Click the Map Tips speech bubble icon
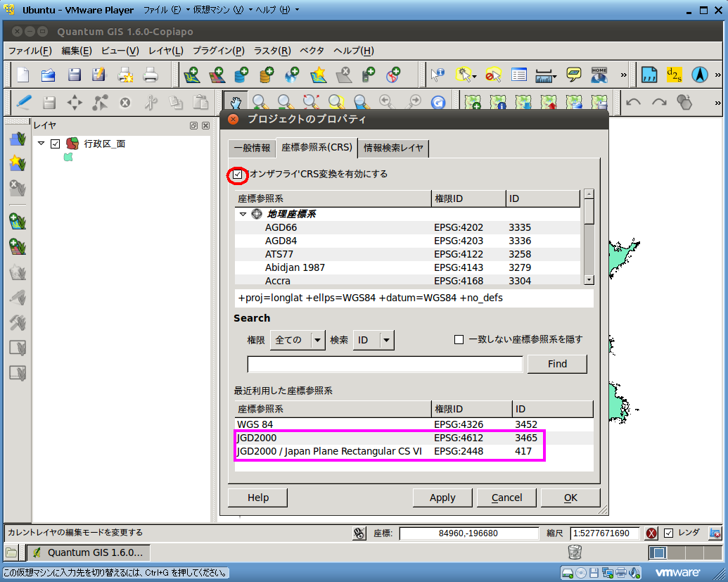Viewport: 728px width, 582px height. click(574, 75)
